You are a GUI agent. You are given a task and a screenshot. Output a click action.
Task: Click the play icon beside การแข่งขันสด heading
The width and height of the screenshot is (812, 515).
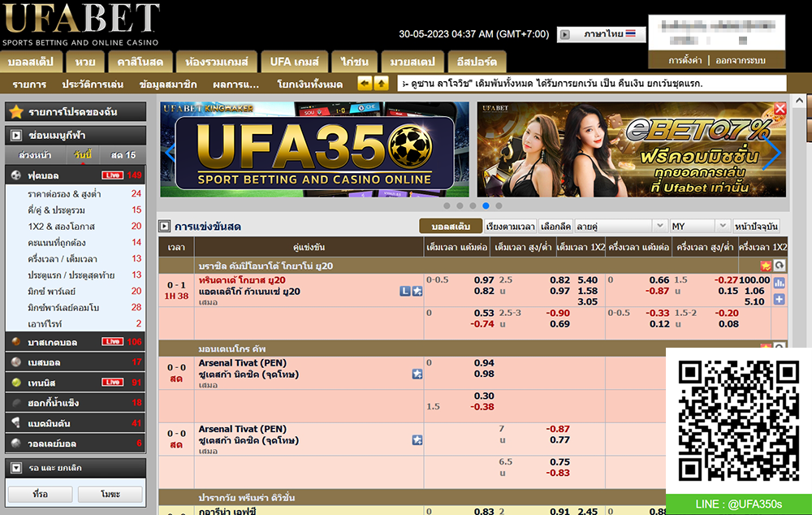click(x=165, y=226)
